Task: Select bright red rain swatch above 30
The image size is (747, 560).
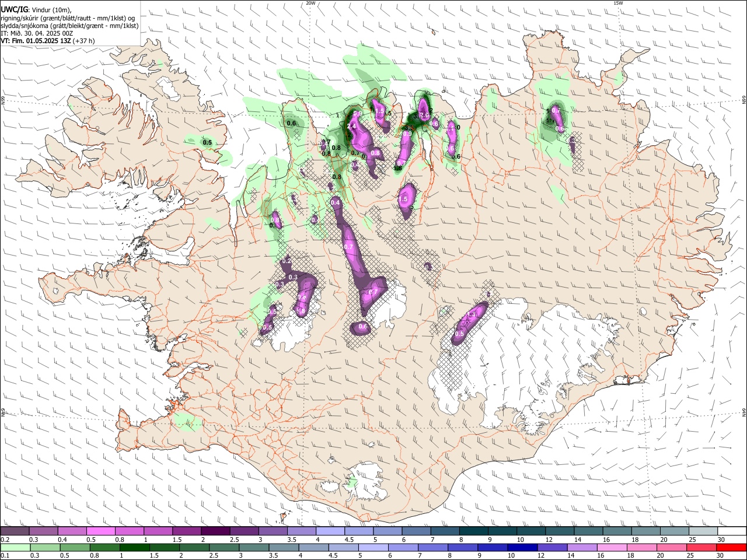Action: (x=731, y=547)
